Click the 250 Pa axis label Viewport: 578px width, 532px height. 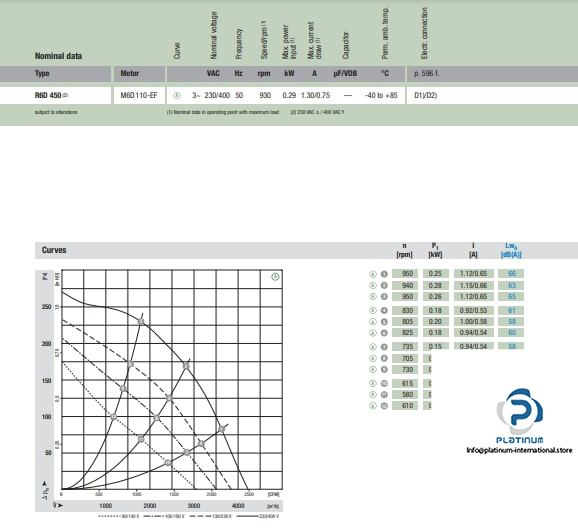[x=46, y=307]
